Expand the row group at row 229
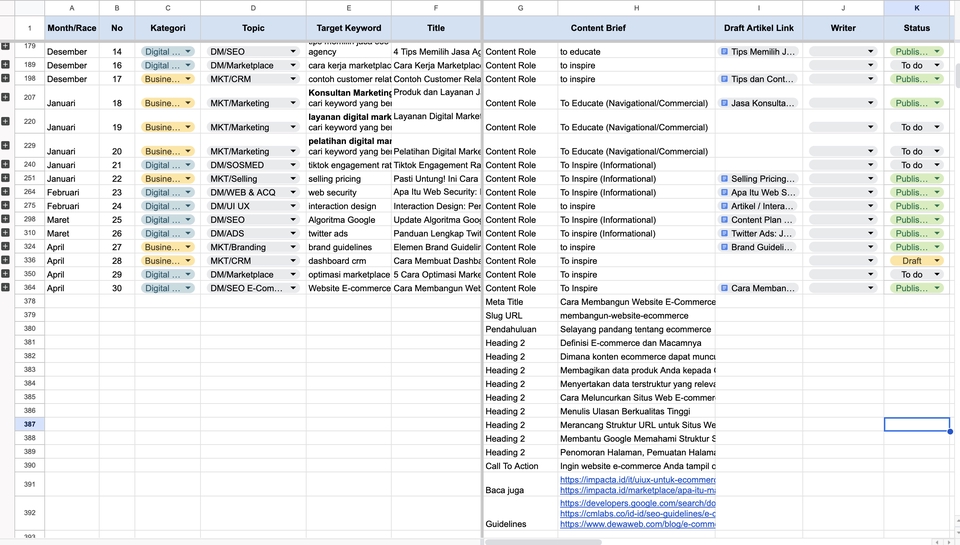Image resolution: width=960 pixels, height=545 pixels. coord(5,145)
